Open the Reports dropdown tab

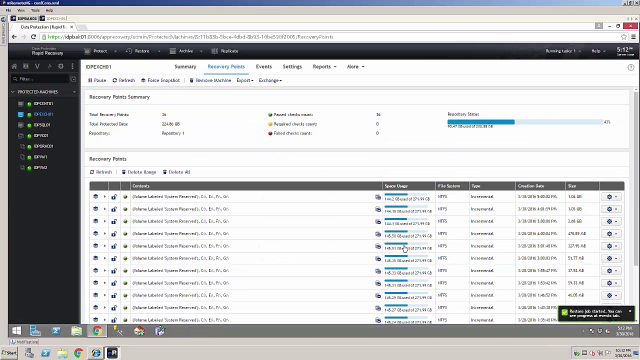coord(324,67)
